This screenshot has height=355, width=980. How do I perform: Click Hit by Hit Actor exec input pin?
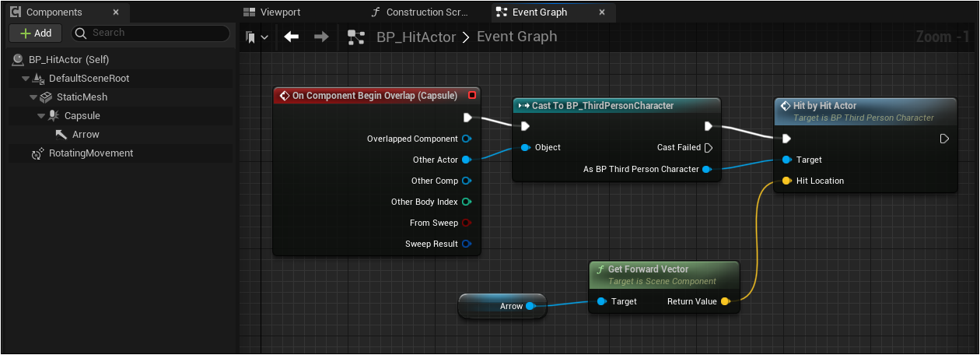click(x=786, y=139)
